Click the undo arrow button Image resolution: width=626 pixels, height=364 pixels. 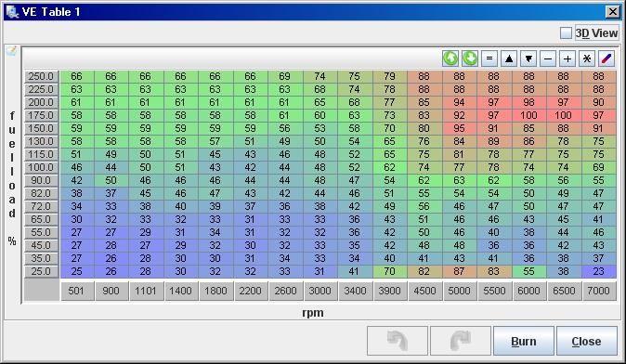pos(398,342)
